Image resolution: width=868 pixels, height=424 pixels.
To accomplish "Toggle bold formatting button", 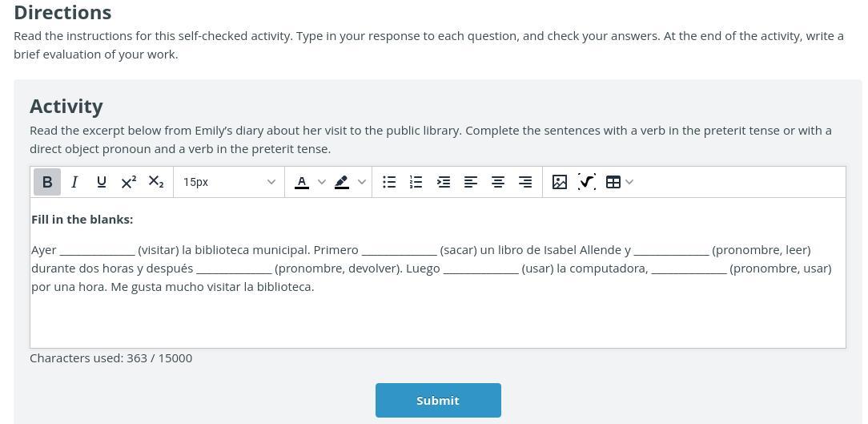I will click(47, 182).
